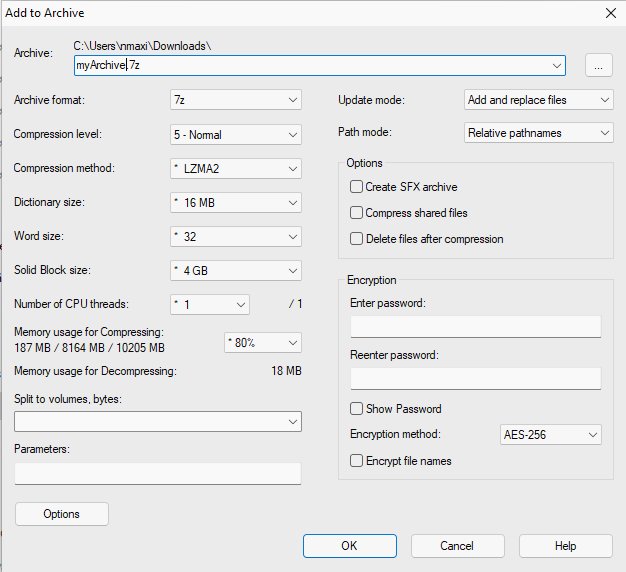This screenshot has height=572, width=626.
Task: Focus the Parameters text field
Action: tap(158, 473)
